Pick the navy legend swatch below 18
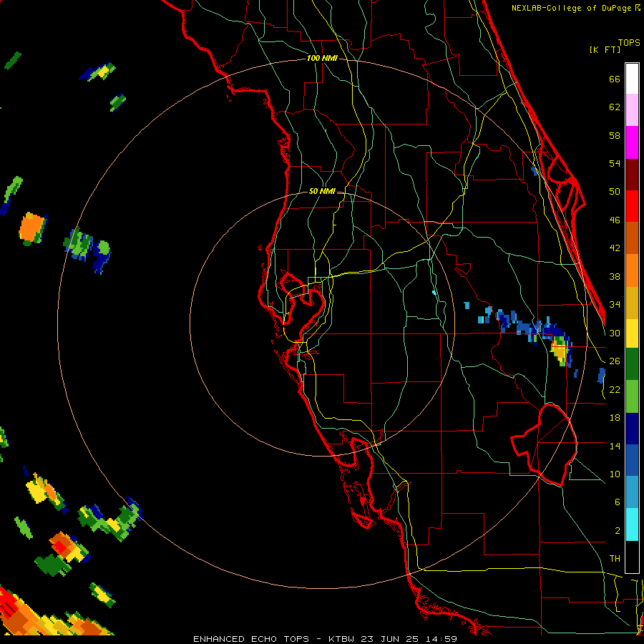This screenshot has height=644, width=644. coord(632,429)
